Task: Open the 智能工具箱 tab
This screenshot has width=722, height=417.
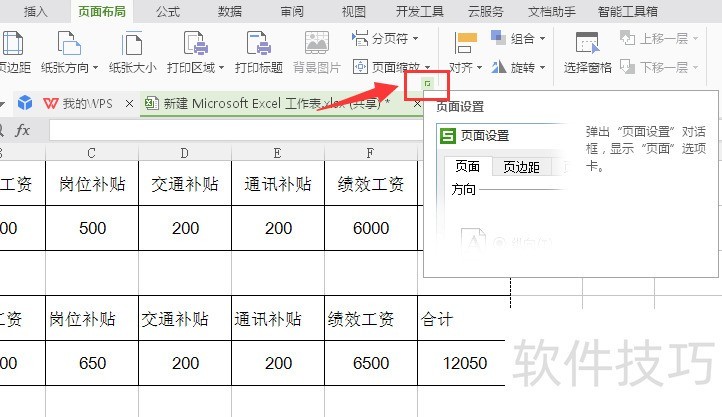Action: 627,12
